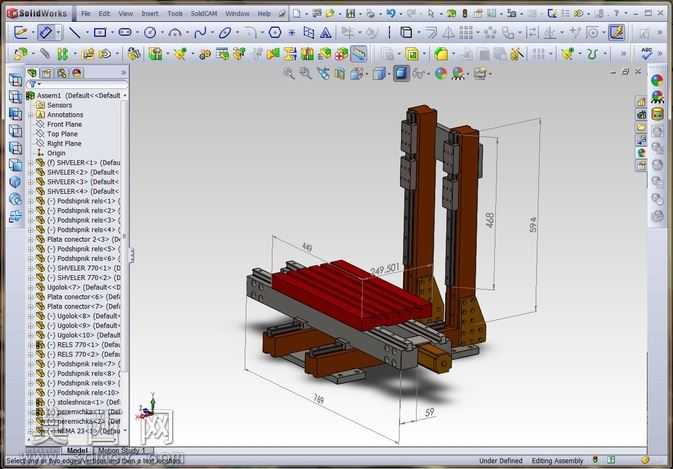Screen dimensions: 673x469
Task: Open the Smart Dimension dropdown arrow
Action: pyautogui.click(x=58, y=33)
